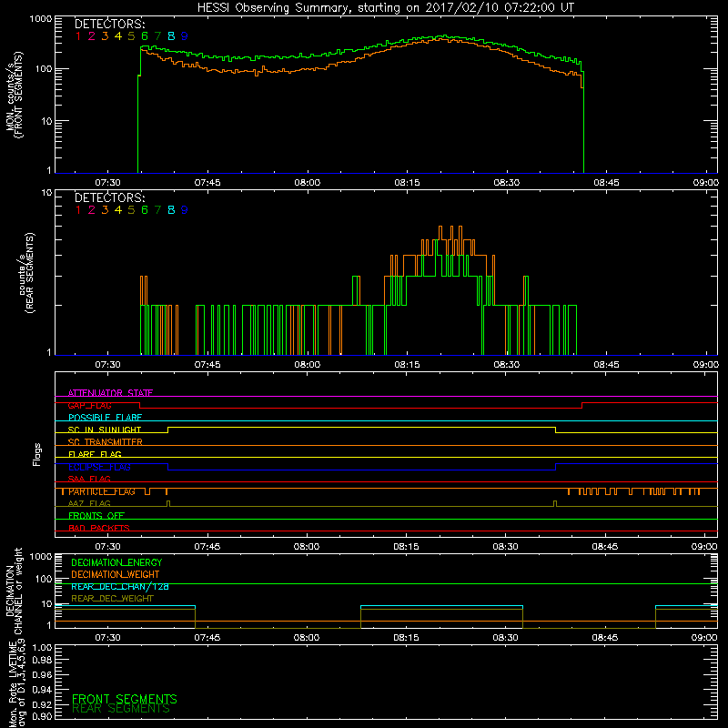Click blue detector '9' in the front segments legend

click(185, 36)
